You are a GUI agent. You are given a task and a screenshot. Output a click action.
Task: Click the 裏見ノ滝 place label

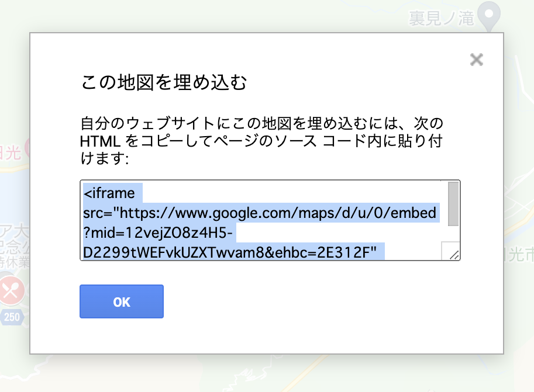click(x=442, y=18)
